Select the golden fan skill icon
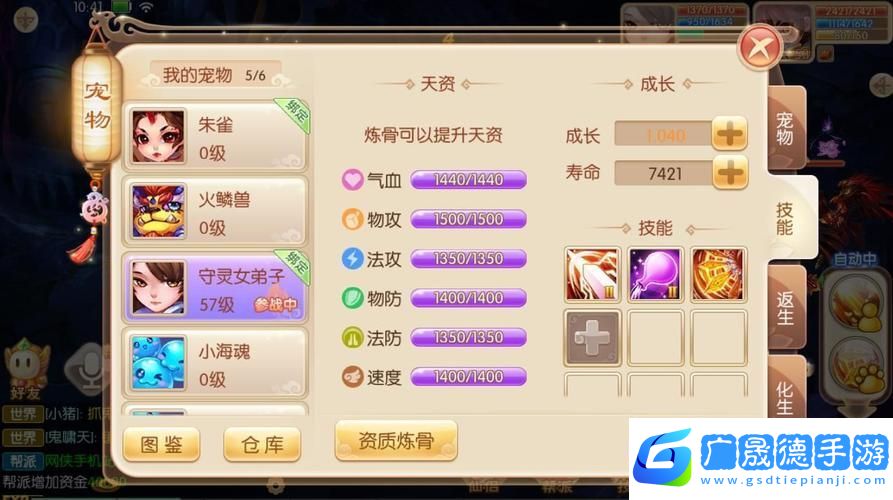893x500 pixels. pos(718,274)
